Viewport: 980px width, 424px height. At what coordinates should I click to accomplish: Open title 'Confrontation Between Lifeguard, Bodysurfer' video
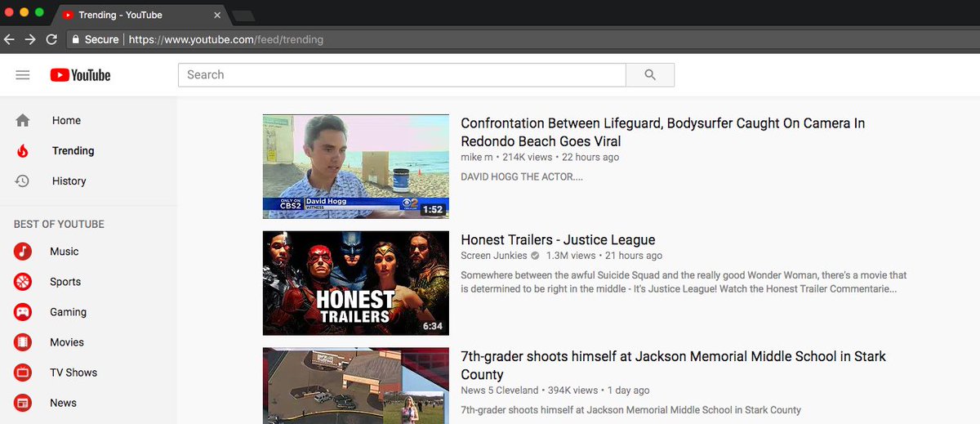coord(662,132)
